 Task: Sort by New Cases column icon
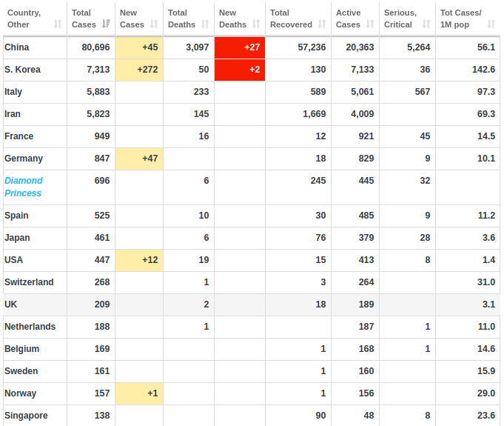tap(154, 24)
